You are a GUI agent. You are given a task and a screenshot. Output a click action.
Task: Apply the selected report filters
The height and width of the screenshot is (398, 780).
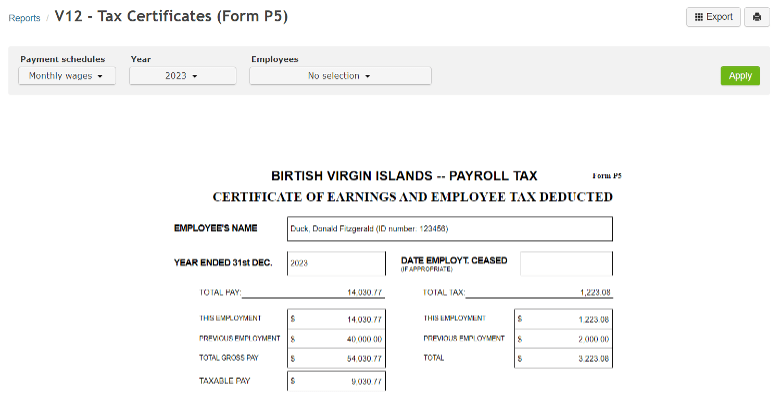point(740,76)
